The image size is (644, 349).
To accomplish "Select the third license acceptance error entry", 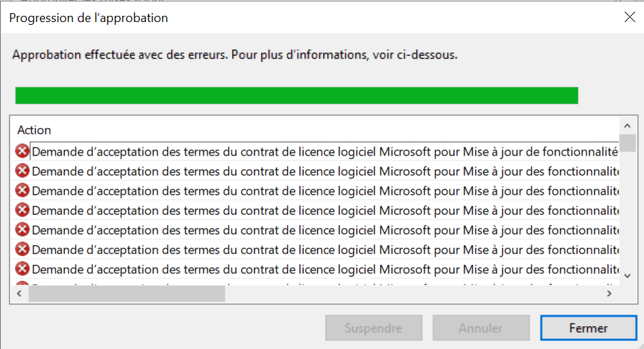I will pos(325,191).
